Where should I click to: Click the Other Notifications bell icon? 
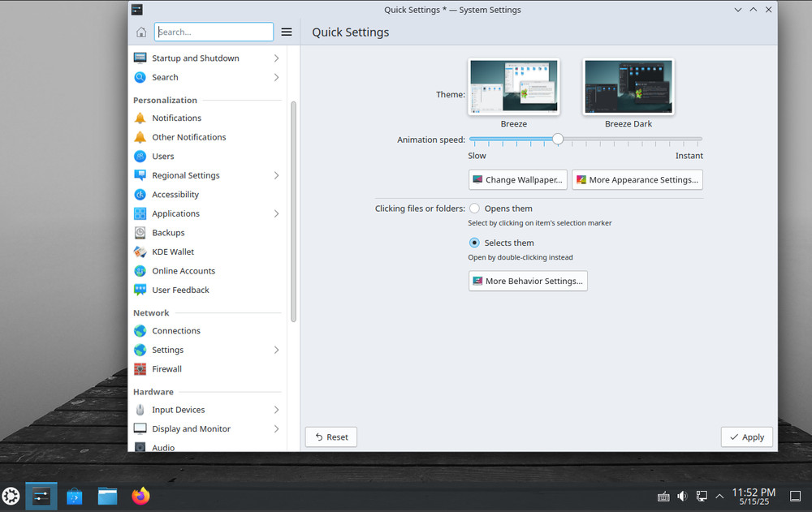140,137
